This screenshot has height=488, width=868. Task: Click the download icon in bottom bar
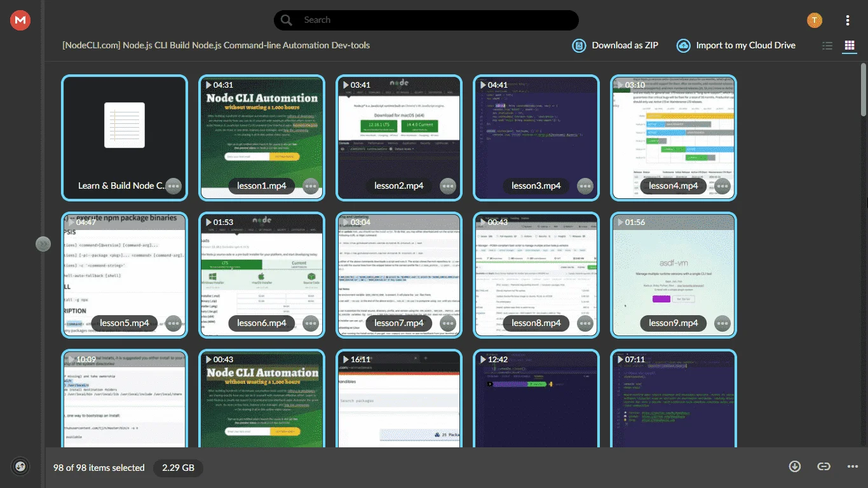[x=794, y=467]
